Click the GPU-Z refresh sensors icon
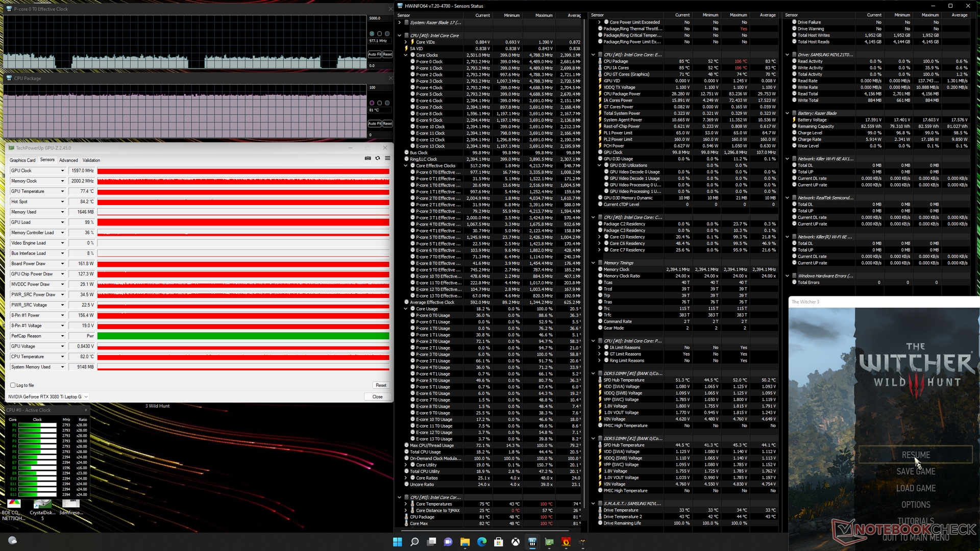The image size is (980, 551). coord(378,158)
